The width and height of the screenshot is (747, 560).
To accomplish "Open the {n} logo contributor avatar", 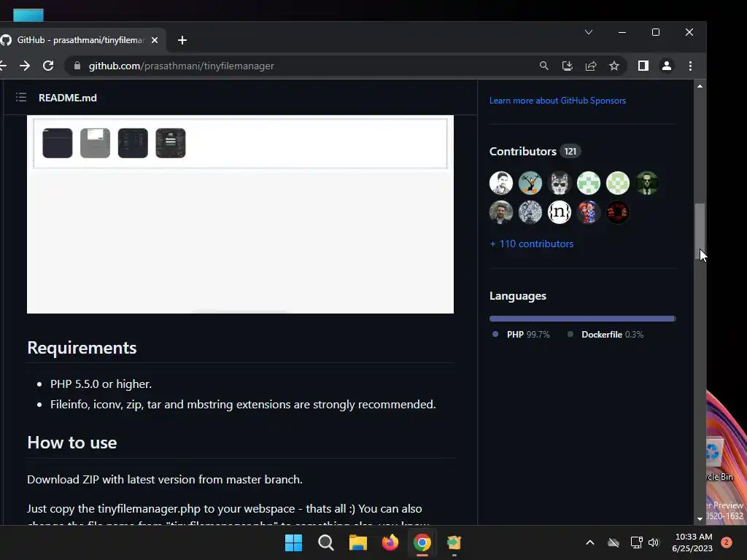I will (560, 212).
